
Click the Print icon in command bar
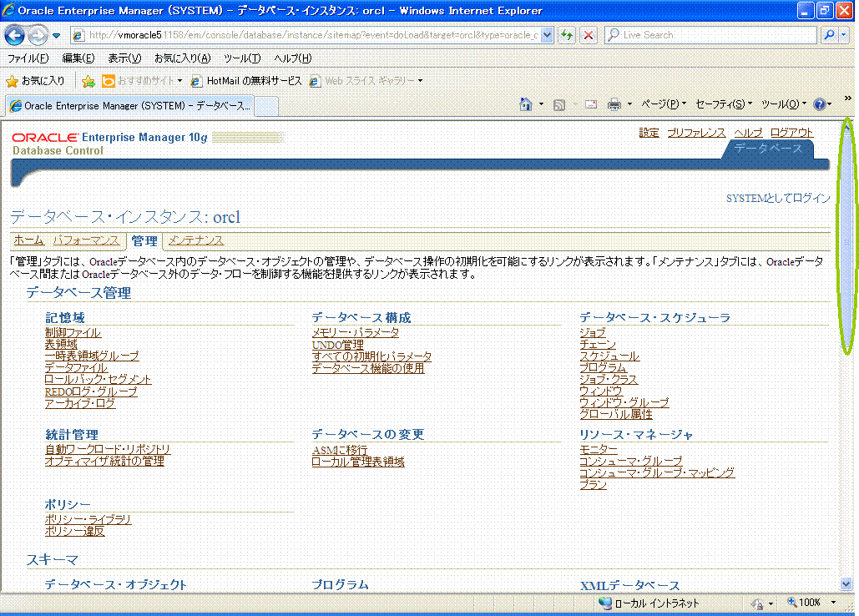614,104
